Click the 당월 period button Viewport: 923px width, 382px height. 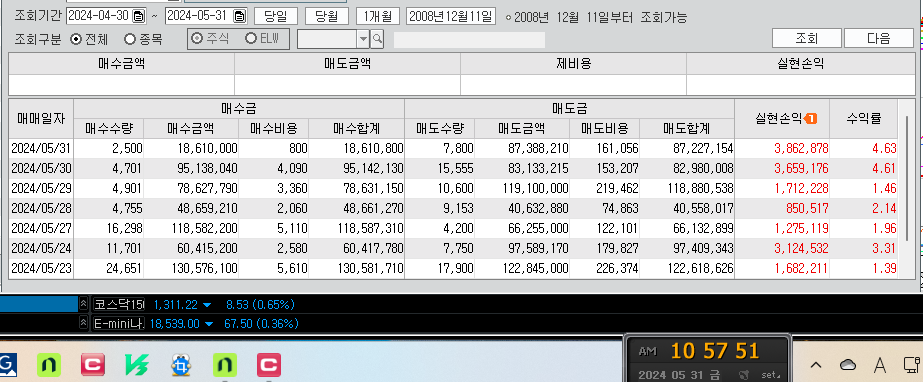[327, 16]
